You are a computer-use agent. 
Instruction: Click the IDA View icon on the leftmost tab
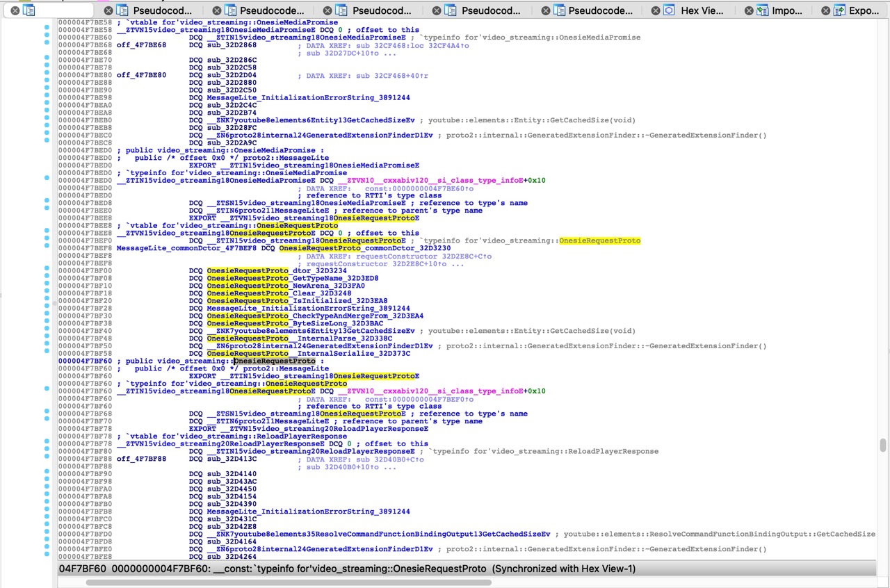coord(28,10)
